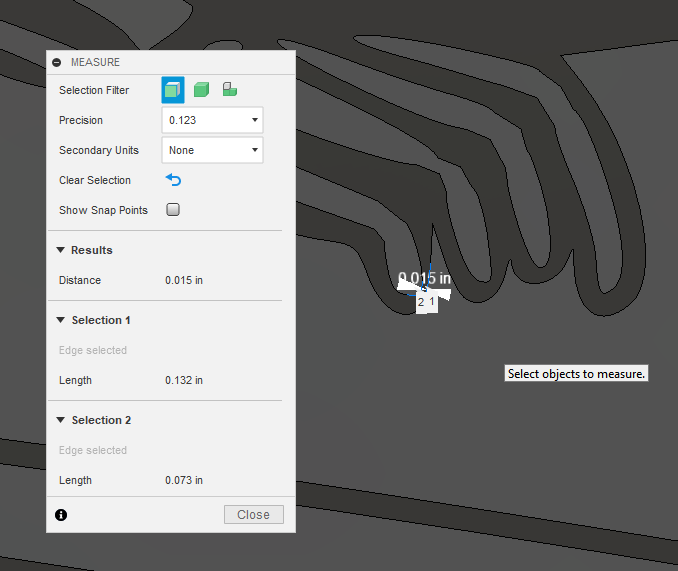This screenshot has width=678, height=571.
Task: Click Selection 1 length 0.132 in
Action: point(184,380)
